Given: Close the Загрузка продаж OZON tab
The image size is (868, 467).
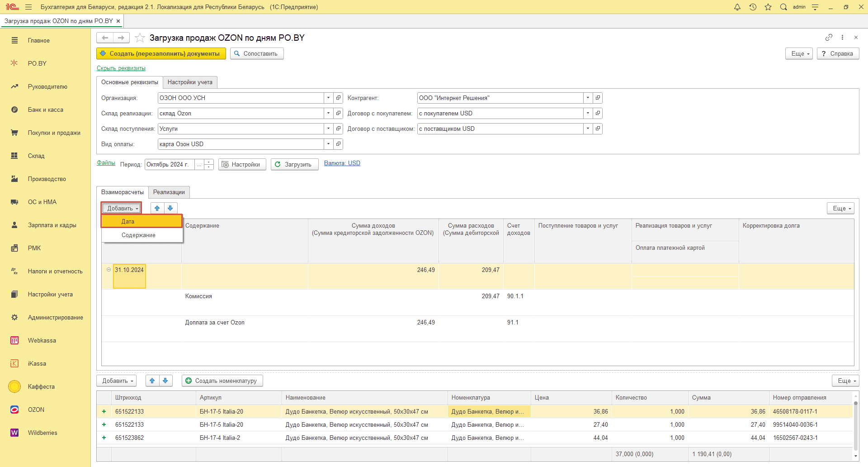Looking at the screenshot, I should point(118,21).
